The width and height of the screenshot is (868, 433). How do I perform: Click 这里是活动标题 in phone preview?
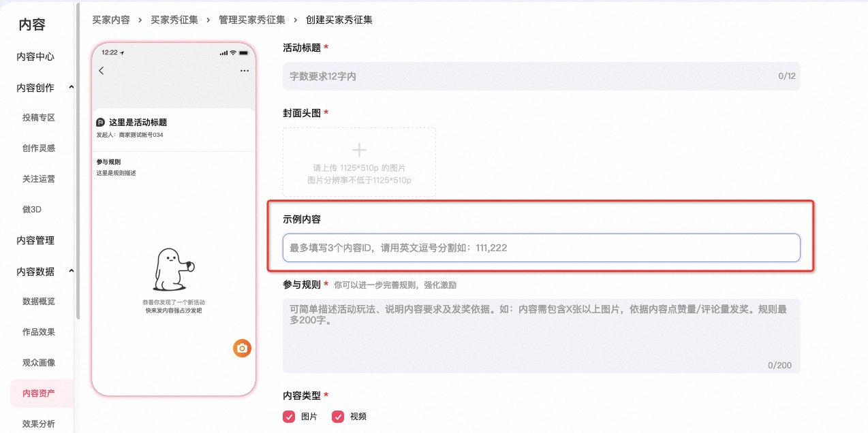[x=138, y=123]
